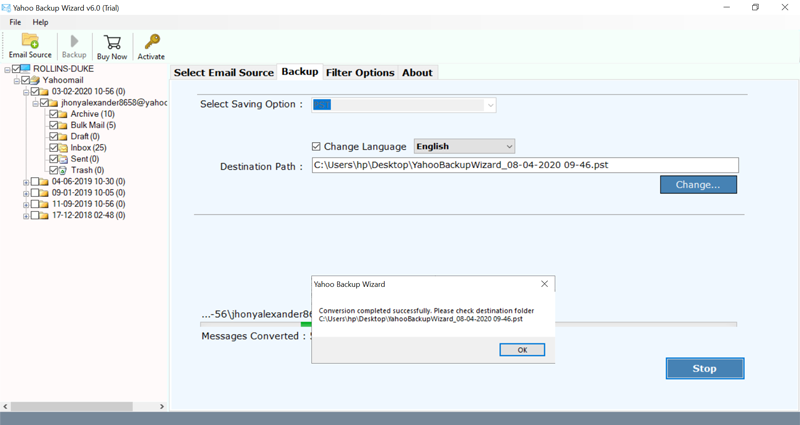Click the tree scrollbar right arrow
The width and height of the screenshot is (800, 425).
(x=162, y=407)
